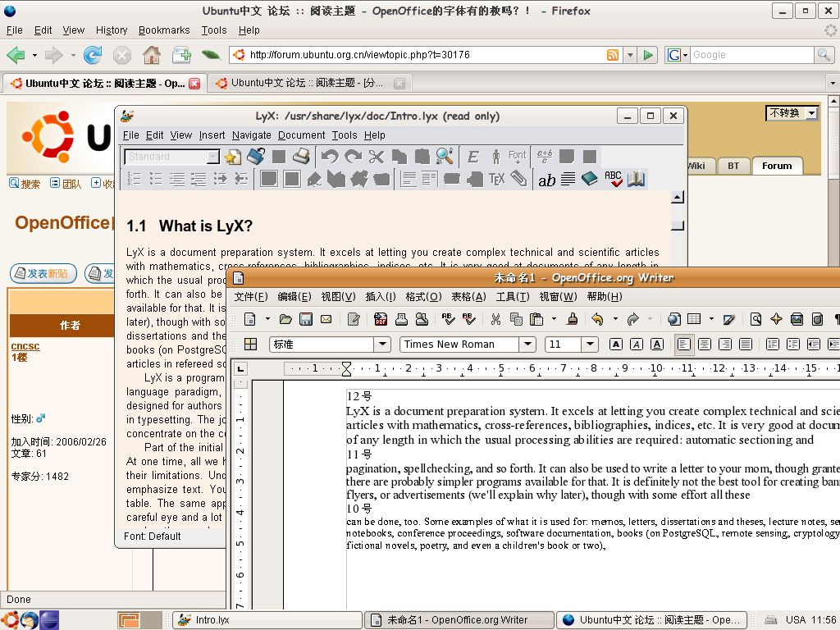Expand Times New Roman font dropdown
Screen dimensions: 840x630
coord(527,345)
